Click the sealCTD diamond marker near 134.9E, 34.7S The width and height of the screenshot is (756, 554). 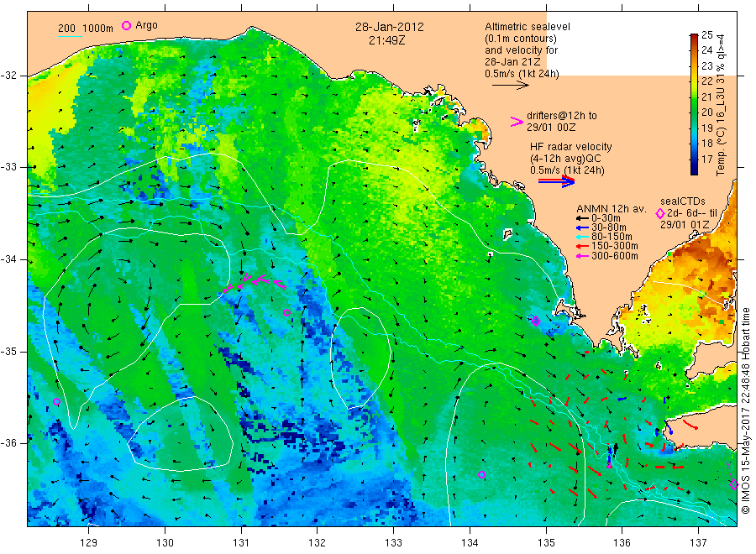coord(536,321)
